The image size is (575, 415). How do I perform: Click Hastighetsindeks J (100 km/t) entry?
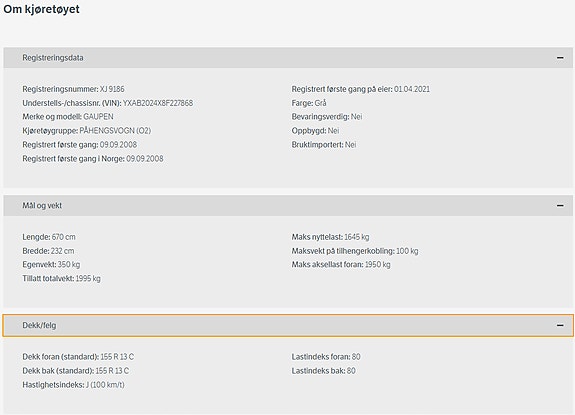73,385
